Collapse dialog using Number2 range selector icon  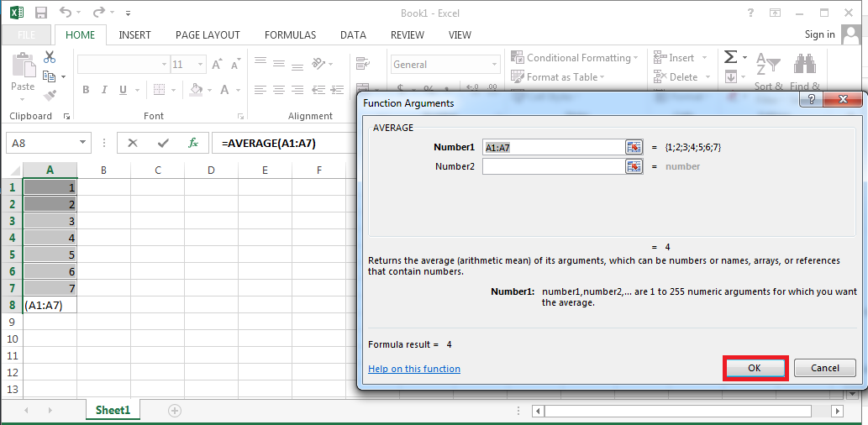634,166
